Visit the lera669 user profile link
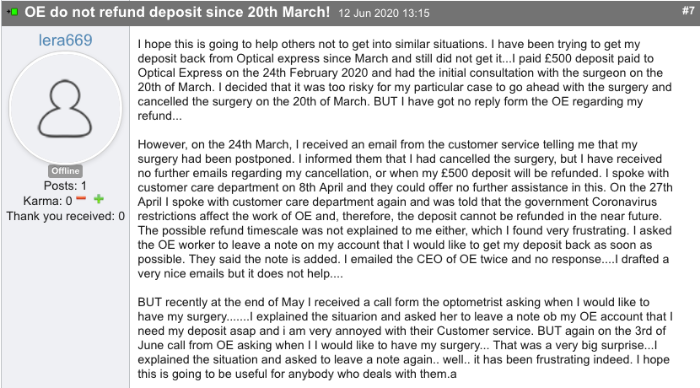Image resolution: width=700 pixels, height=388 pixels. point(65,40)
